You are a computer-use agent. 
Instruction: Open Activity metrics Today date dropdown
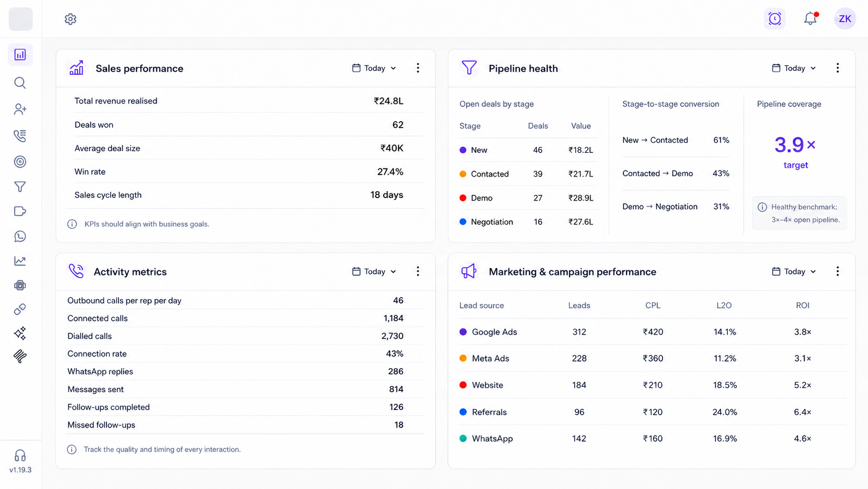374,271
